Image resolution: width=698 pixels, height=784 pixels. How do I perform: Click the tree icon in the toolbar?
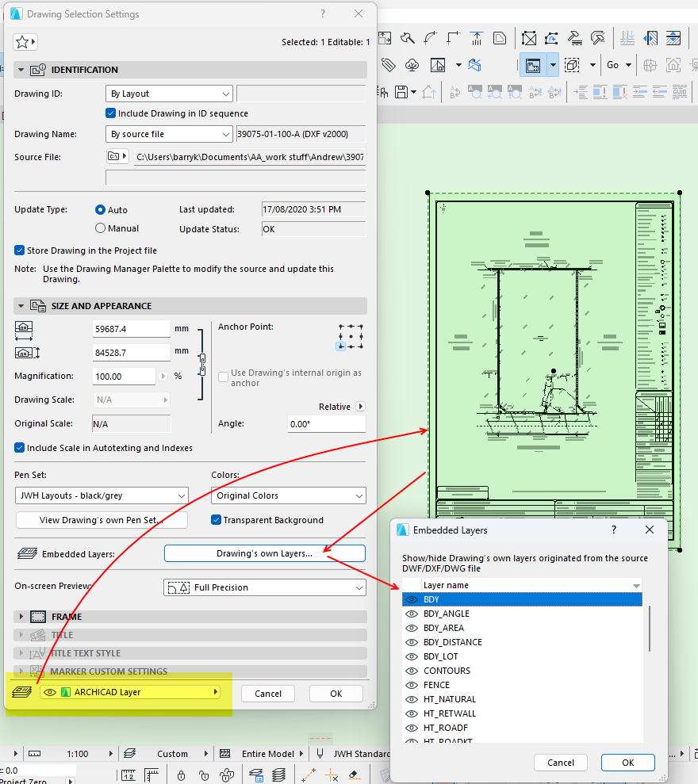coord(412,65)
